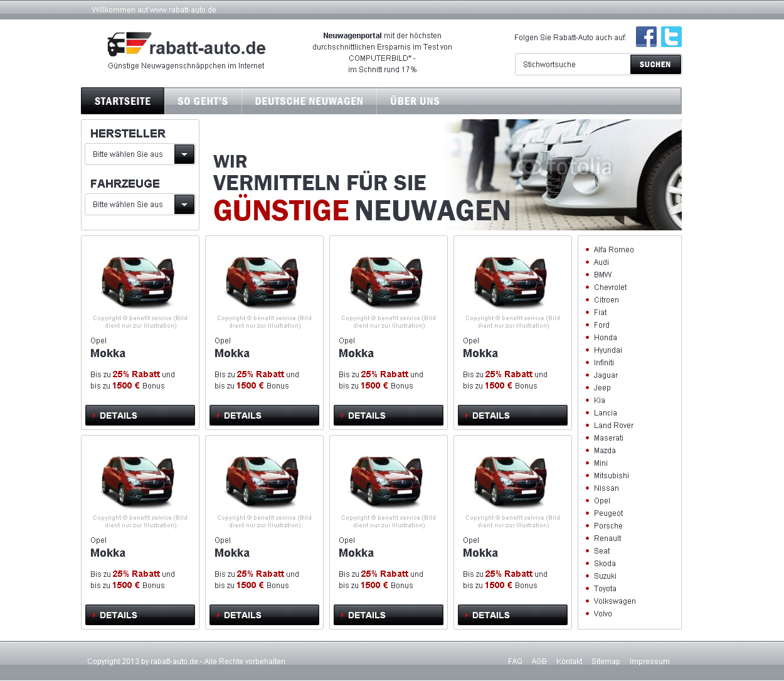Click the footer text "Copyright 2013 by rabatt-auto.de"

(142, 662)
